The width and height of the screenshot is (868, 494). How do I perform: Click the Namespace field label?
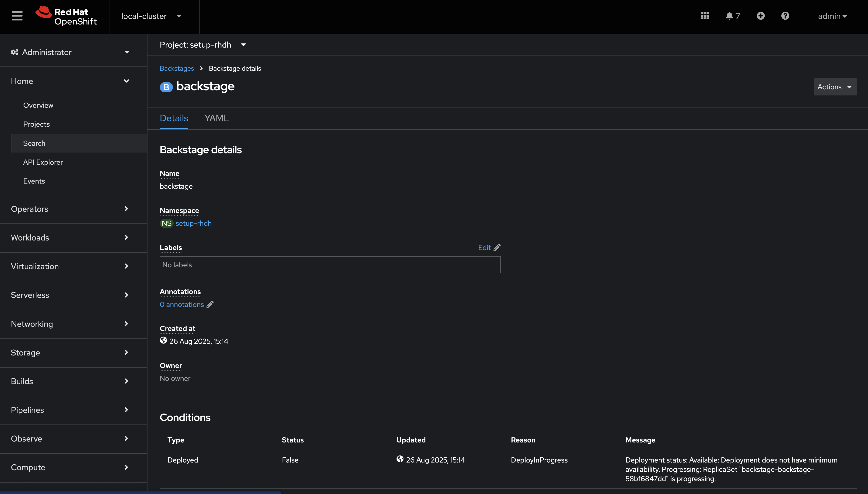pyautogui.click(x=179, y=210)
